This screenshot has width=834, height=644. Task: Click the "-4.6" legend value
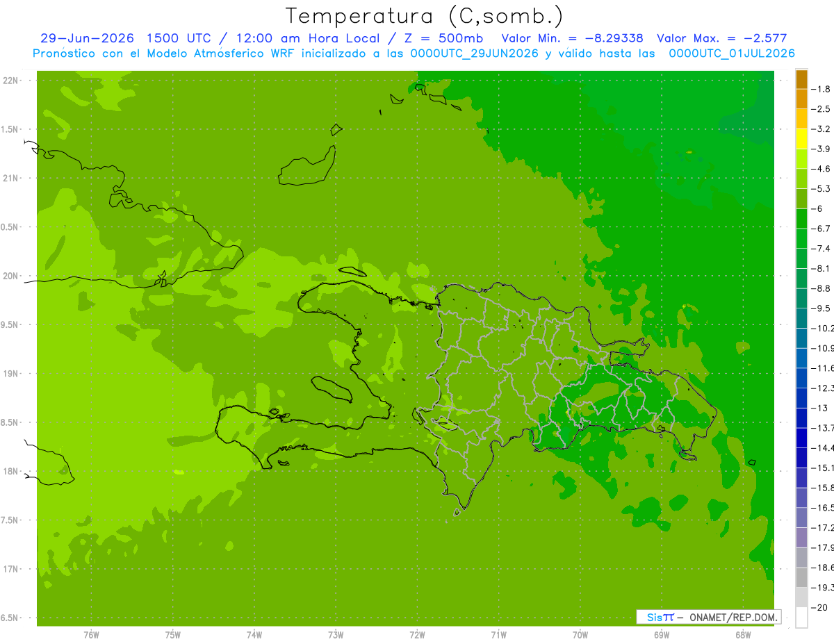pyautogui.click(x=822, y=169)
